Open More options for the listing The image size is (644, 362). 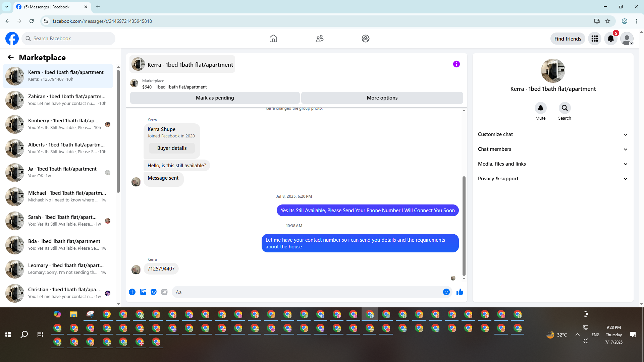pyautogui.click(x=382, y=98)
